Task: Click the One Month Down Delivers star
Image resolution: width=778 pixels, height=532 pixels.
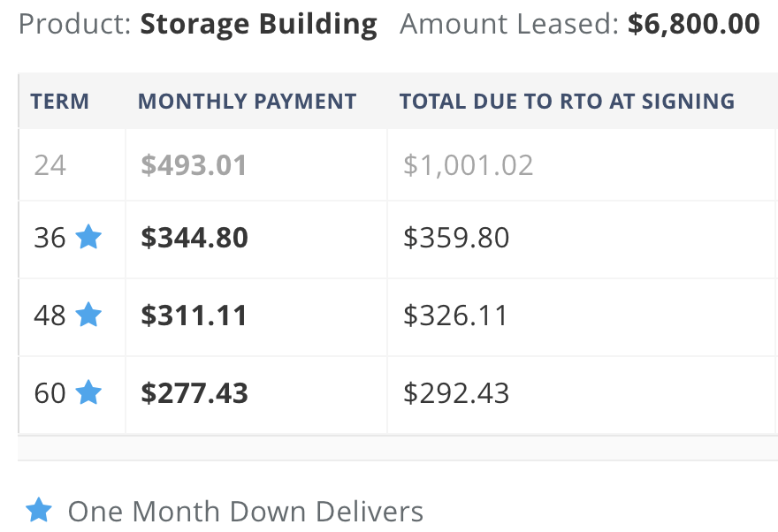Action: 39,510
